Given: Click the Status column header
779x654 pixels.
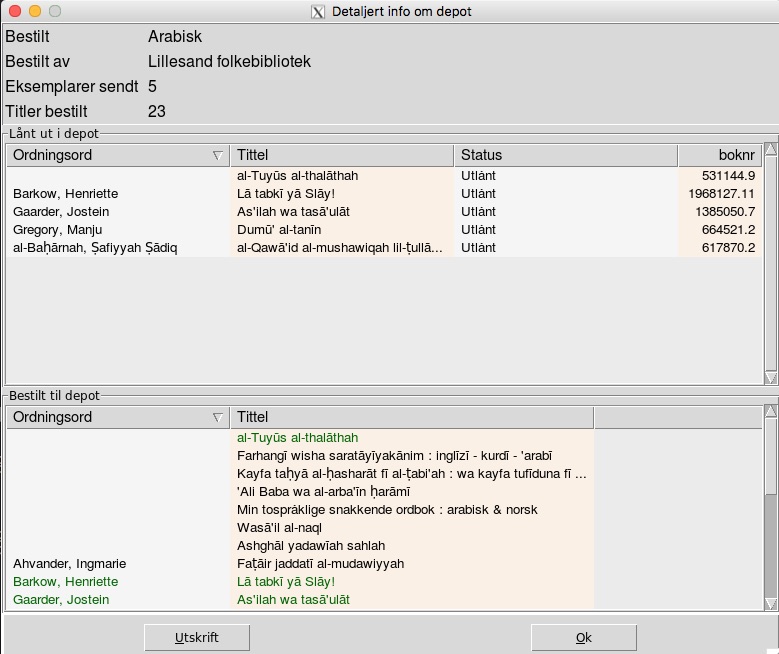Looking at the screenshot, I should (x=565, y=156).
